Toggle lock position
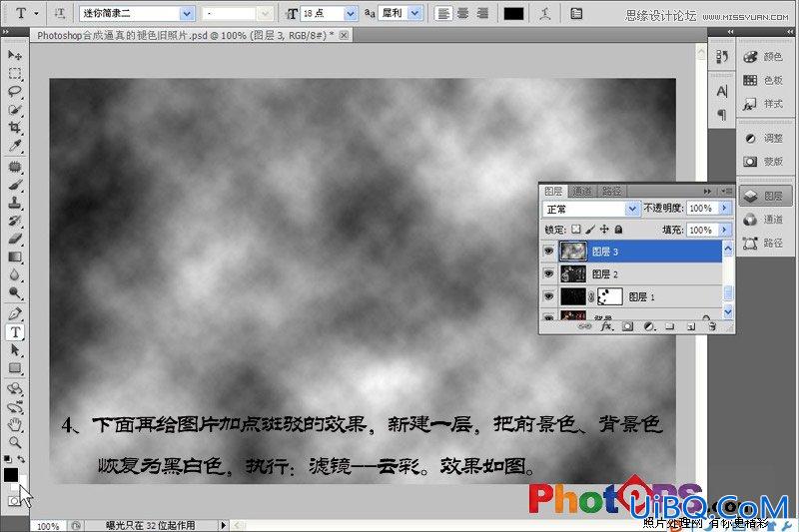This screenshot has height=532, width=799. [x=604, y=230]
